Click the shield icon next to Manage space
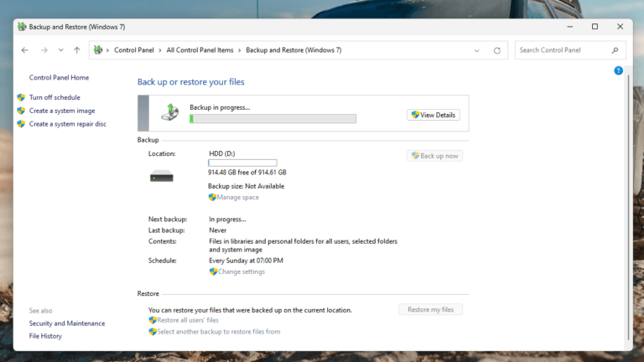Screen dimensions: 644x362 [x=212, y=198]
